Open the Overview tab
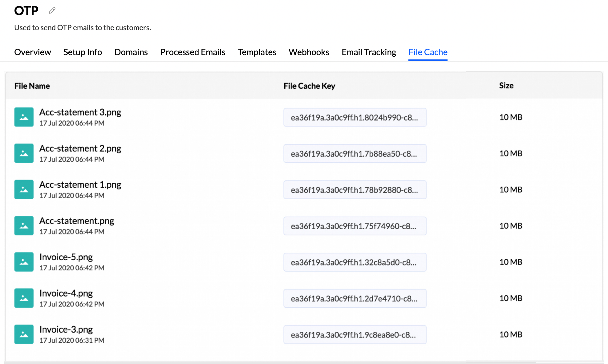 (33, 52)
